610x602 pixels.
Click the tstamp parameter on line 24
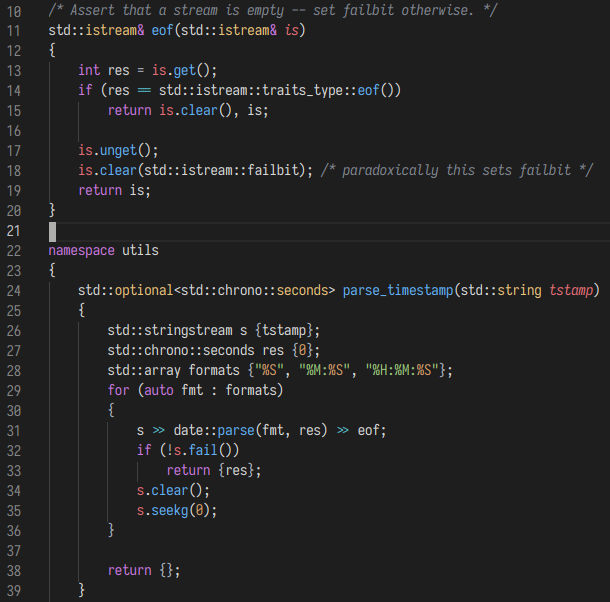(574, 291)
